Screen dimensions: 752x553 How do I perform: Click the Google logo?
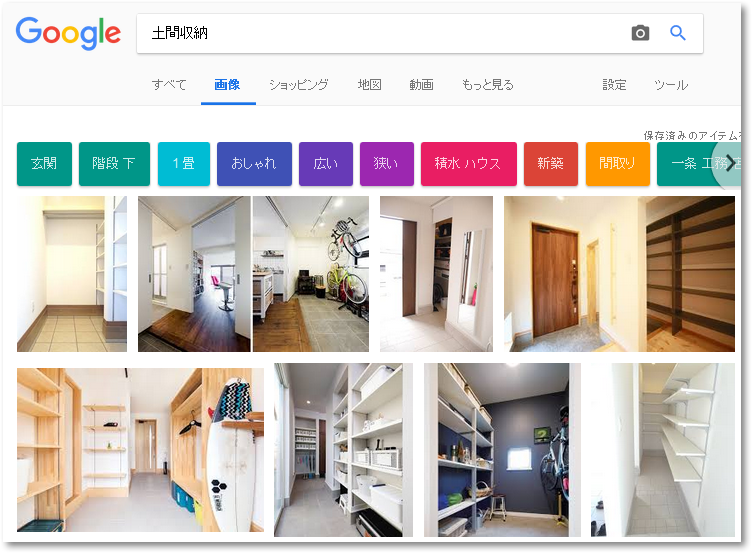point(68,33)
